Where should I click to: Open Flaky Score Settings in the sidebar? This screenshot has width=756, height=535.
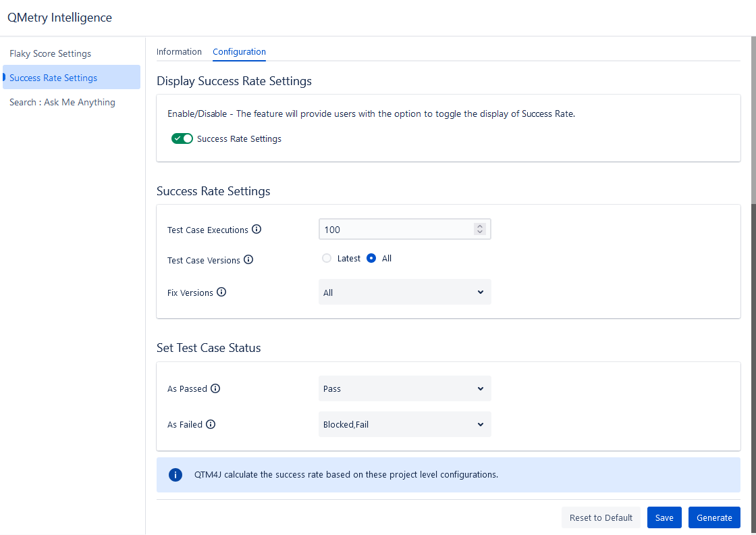click(x=50, y=53)
